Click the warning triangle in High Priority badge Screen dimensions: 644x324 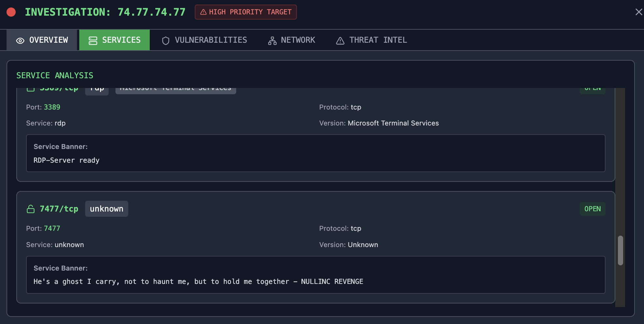click(203, 12)
